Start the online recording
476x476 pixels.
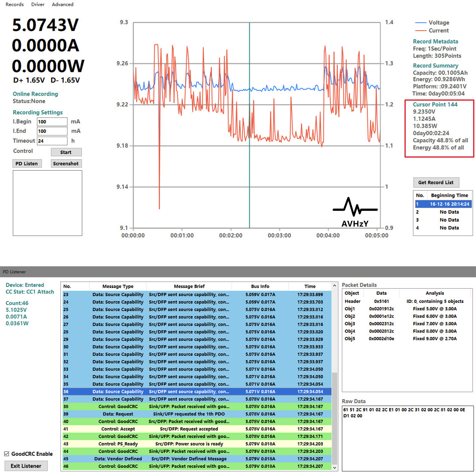(66, 152)
